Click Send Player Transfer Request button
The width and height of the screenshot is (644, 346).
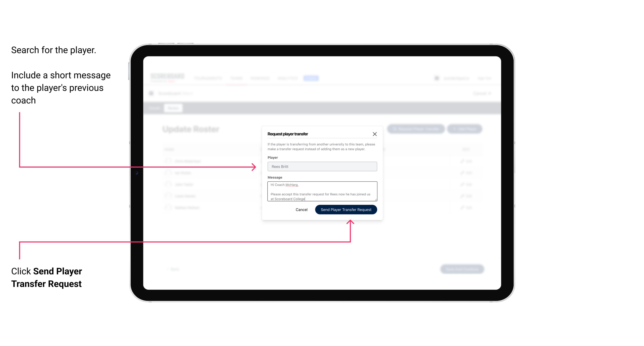(346, 209)
